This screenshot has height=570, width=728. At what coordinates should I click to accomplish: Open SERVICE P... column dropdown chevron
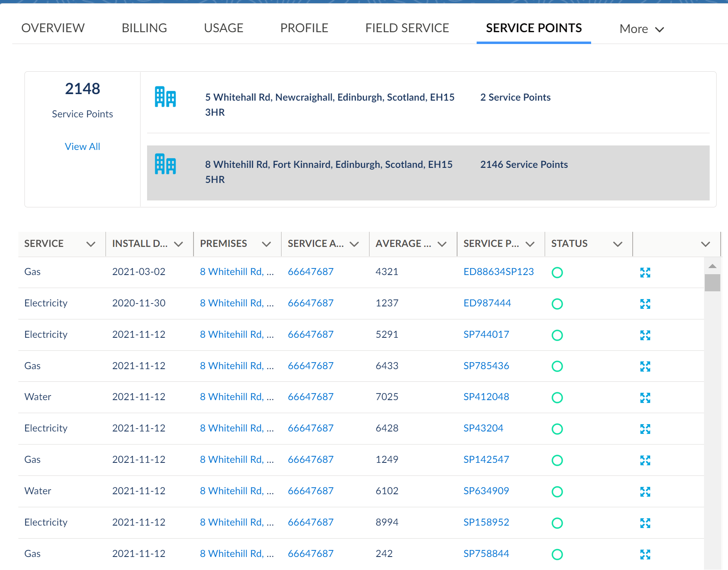pos(530,244)
